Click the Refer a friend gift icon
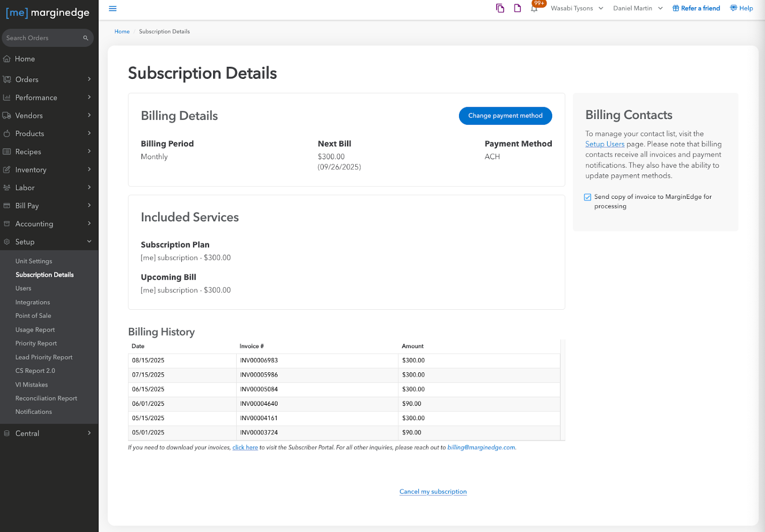The width and height of the screenshot is (765, 532). click(x=676, y=8)
